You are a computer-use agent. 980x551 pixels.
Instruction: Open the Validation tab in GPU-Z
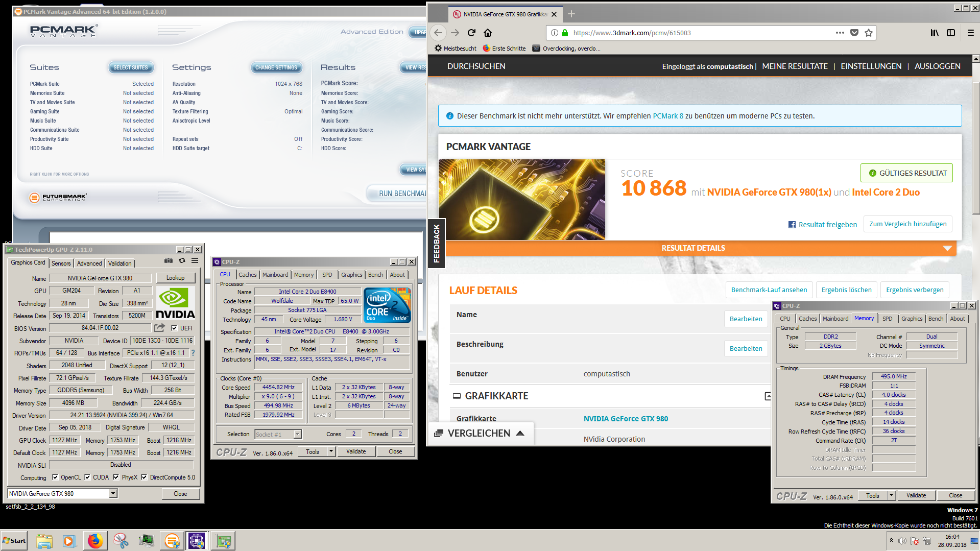pyautogui.click(x=120, y=263)
